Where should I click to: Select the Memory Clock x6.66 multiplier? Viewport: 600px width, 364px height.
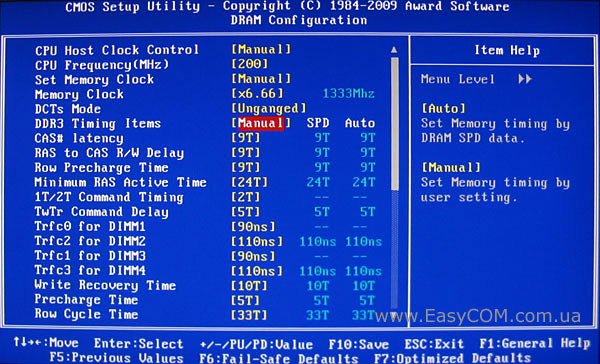pyautogui.click(x=257, y=94)
